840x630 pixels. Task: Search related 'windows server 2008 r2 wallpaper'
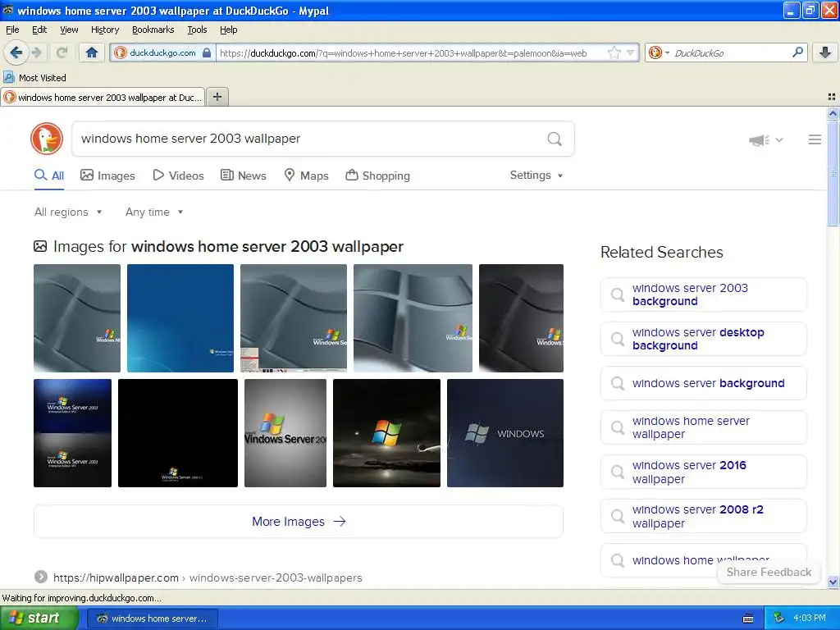pyautogui.click(x=703, y=516)
